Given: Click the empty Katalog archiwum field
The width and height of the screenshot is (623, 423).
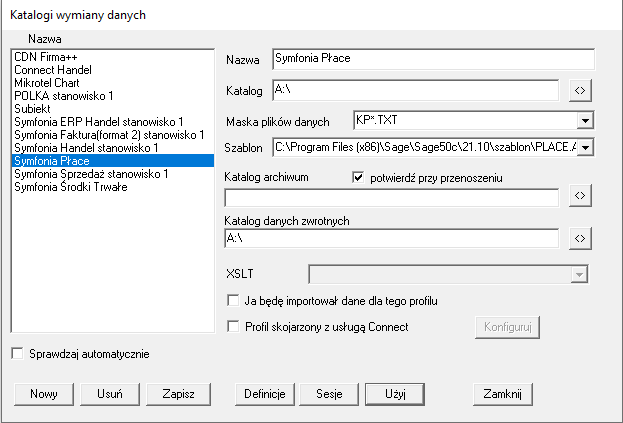Looking at the screenshot, I should (x=392, y=197).
